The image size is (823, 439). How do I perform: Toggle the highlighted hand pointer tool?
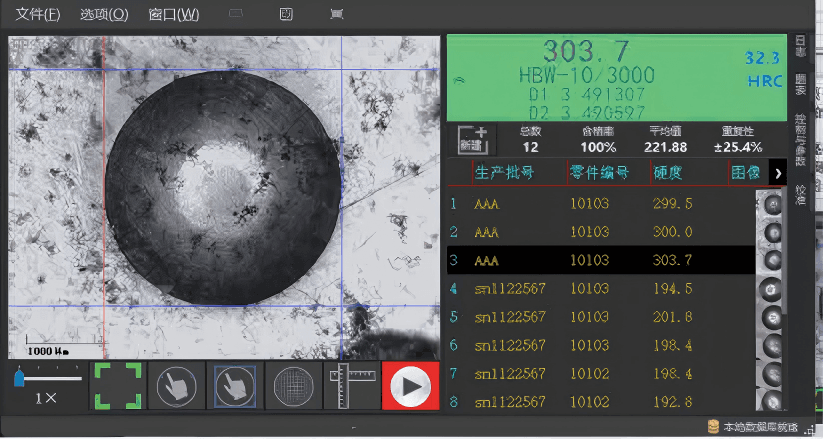point(234,386)
